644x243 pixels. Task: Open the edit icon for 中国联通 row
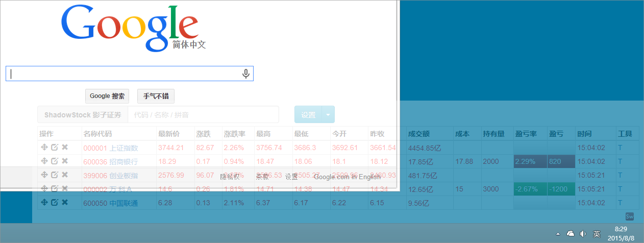(55, 203)
